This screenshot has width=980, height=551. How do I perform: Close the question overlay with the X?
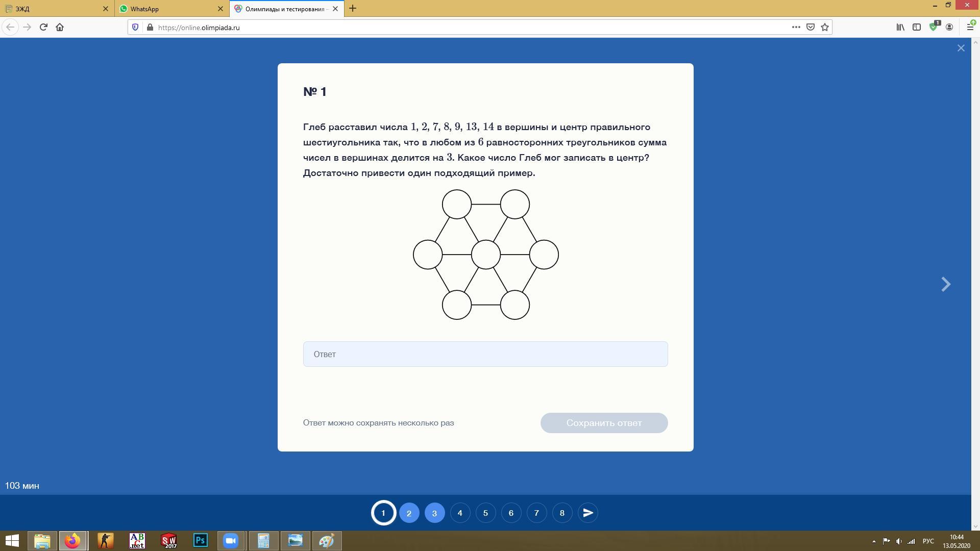[x=961, y=48]
